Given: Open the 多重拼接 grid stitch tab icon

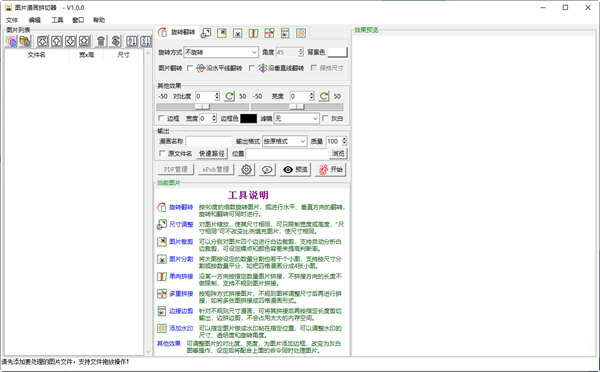Looking at the screenshot, I should 269,33.
